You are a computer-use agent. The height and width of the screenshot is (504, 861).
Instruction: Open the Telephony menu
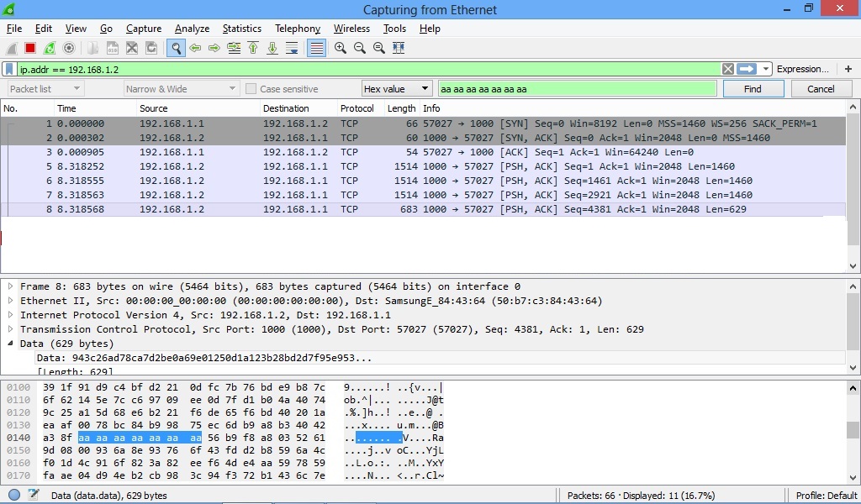pyautogui.click(x=298, y=29)
